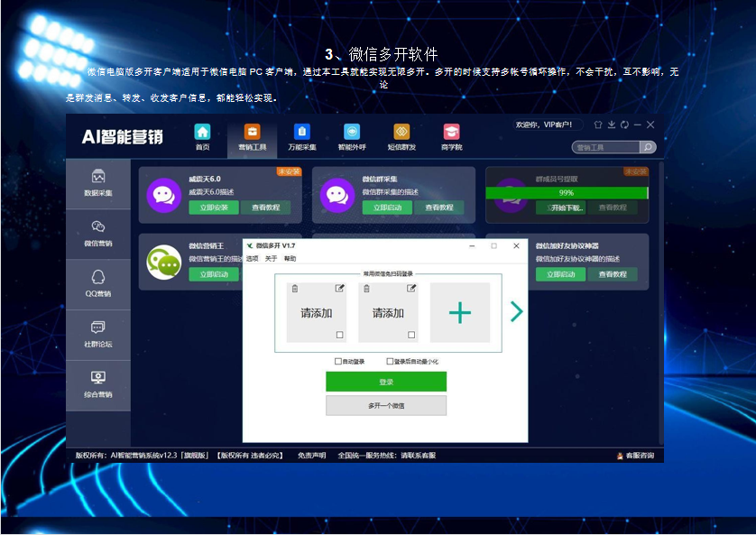Click the 欢迎你, VIP客户! label
Screen dimensions: 756x535
click(x=544, y=125)
